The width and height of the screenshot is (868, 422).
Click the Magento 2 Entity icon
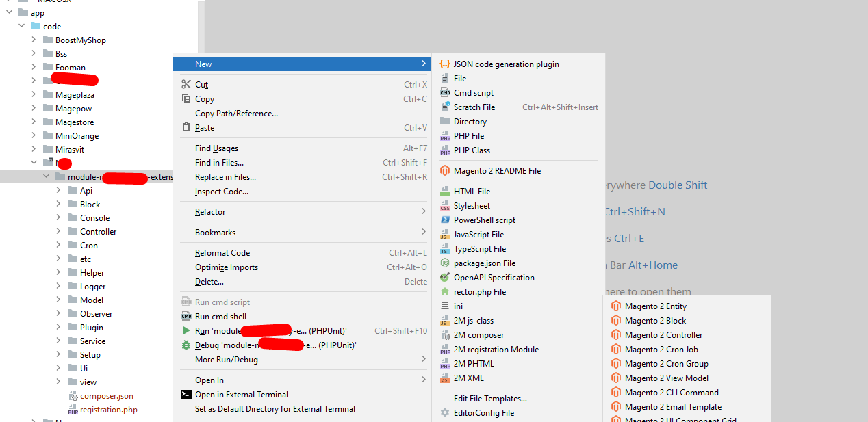tap(616, 306)
